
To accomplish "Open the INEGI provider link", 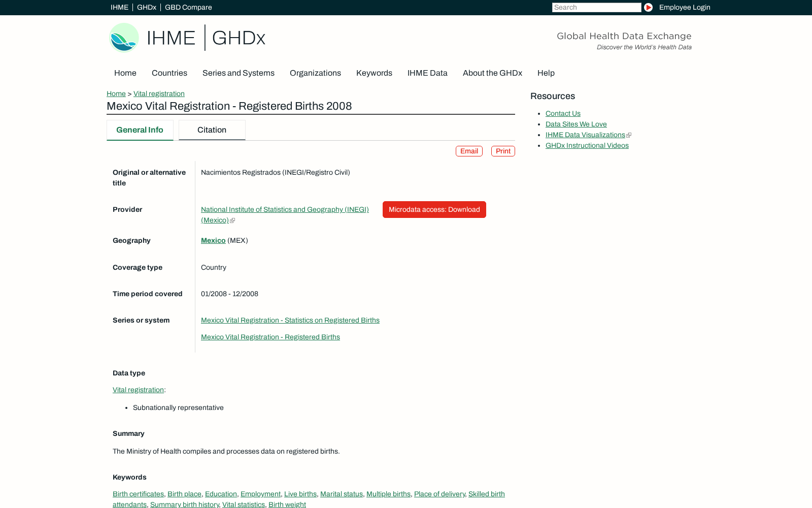I will [x=285, y=214].
